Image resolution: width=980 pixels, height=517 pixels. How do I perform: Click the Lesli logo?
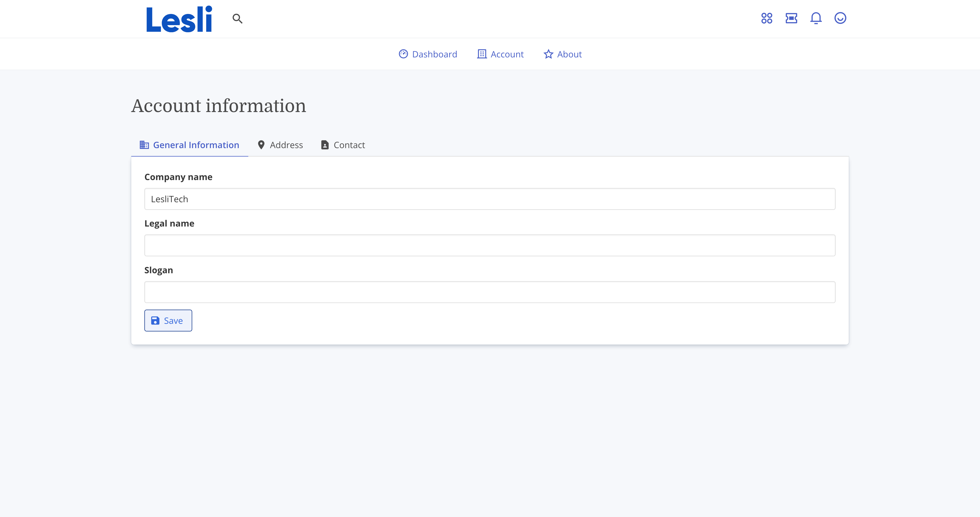(x=179, y=19)
